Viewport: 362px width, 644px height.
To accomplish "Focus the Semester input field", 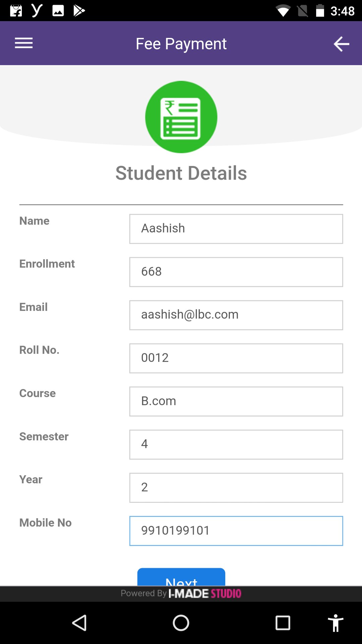I will [236, 444].
